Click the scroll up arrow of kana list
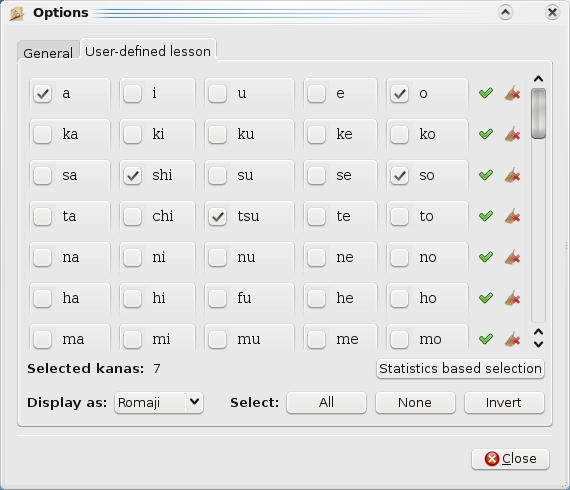 [x=538, y=79]
